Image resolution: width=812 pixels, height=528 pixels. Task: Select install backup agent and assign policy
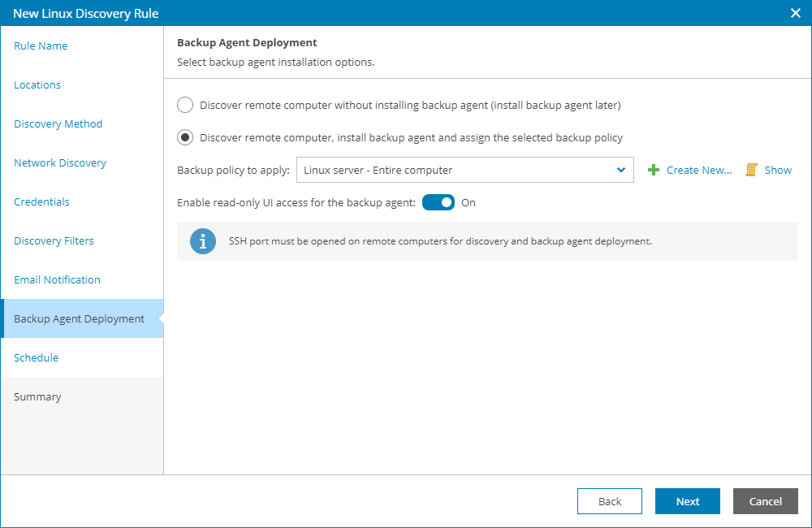185,137
